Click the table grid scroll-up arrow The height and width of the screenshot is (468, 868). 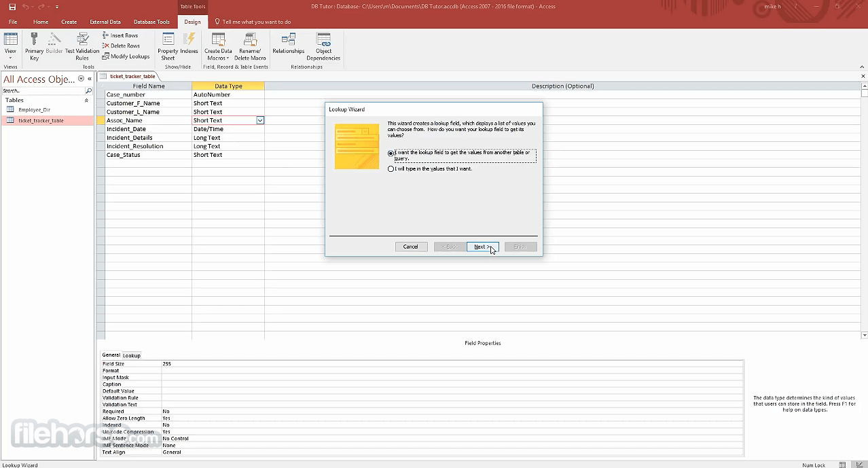coord(864,86)
